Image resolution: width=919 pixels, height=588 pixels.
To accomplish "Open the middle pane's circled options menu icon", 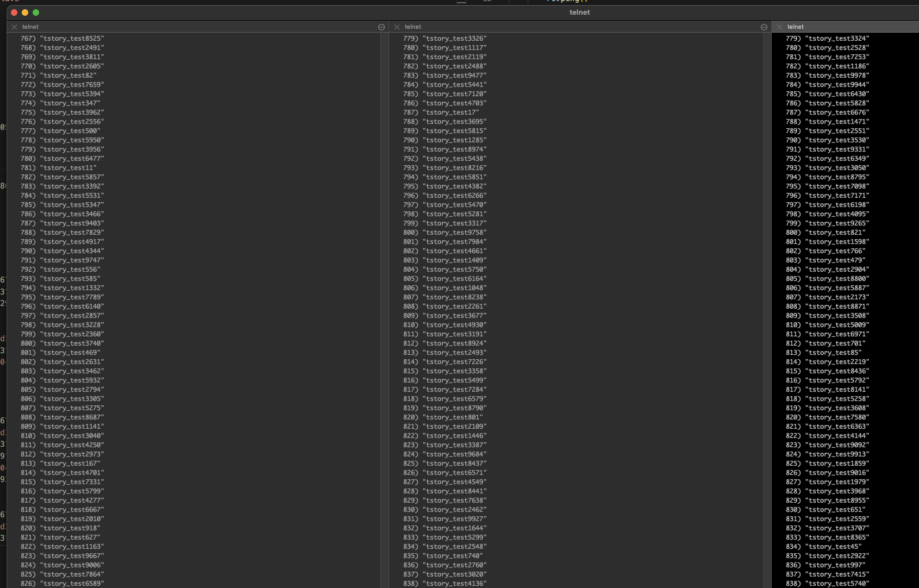I will pos(764,27).
